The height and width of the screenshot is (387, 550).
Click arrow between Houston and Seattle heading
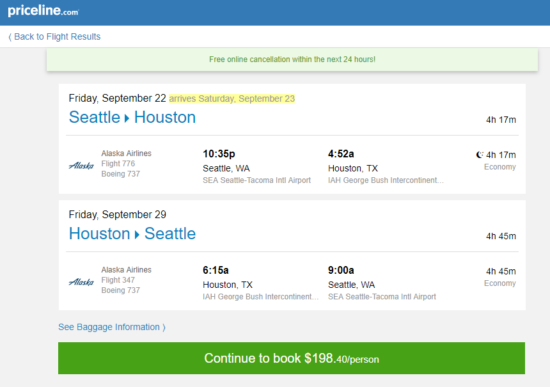click(x=137, y=235)
